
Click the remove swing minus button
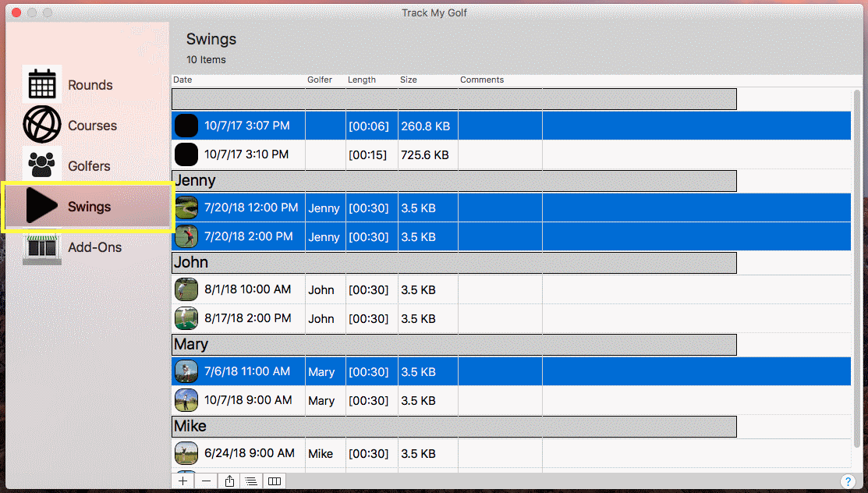(x=206, y=481)
